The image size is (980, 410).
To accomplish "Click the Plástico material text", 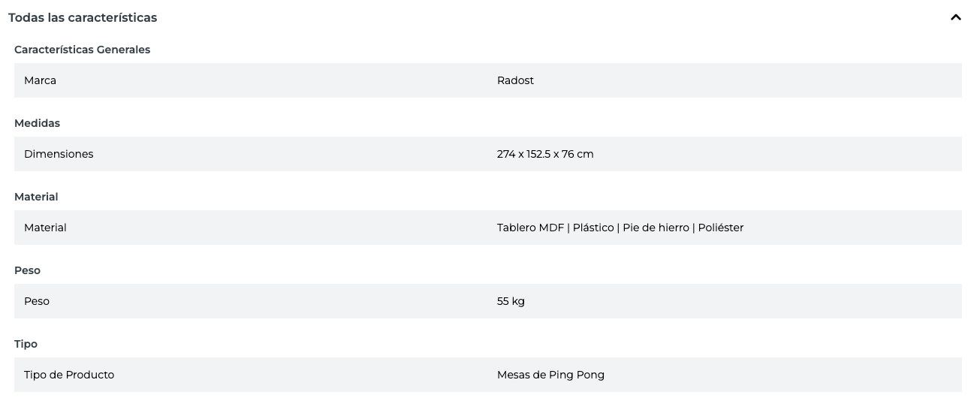I will click(593, 228).
